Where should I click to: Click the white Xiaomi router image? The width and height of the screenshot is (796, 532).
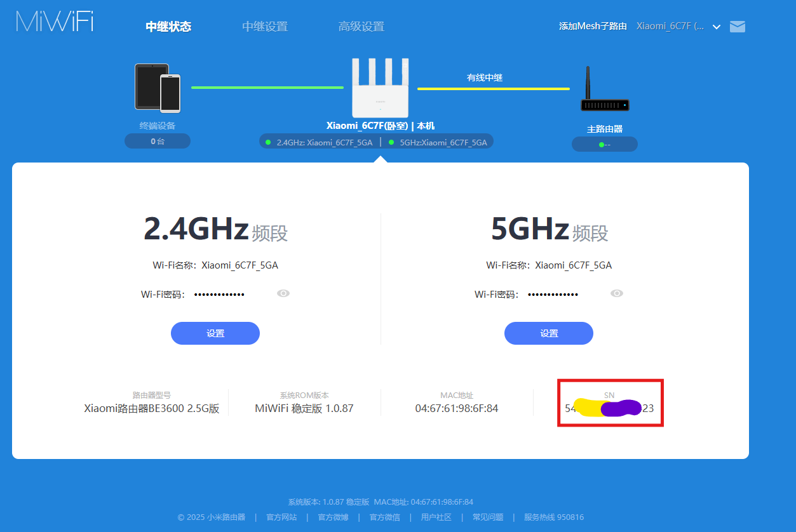pyautogui.click(x=381, y=88)
